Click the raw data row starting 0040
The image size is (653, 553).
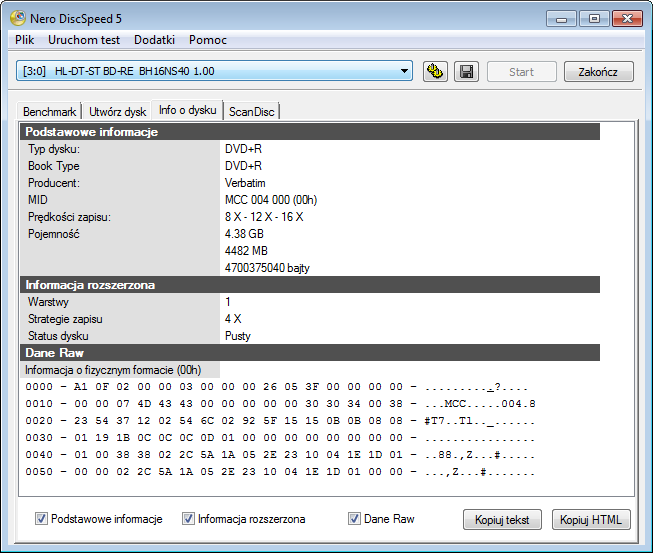pos(280,455)
